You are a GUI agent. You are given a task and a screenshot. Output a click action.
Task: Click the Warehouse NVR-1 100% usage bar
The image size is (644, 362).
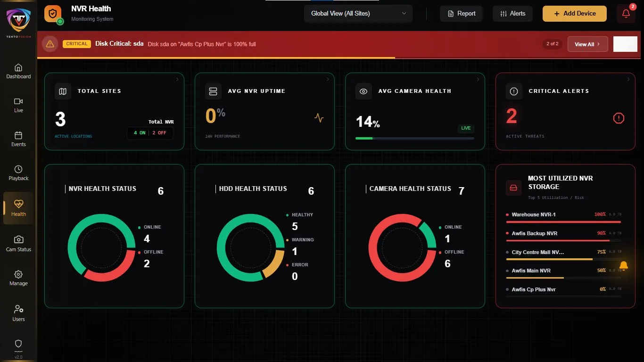pos(563,222)
